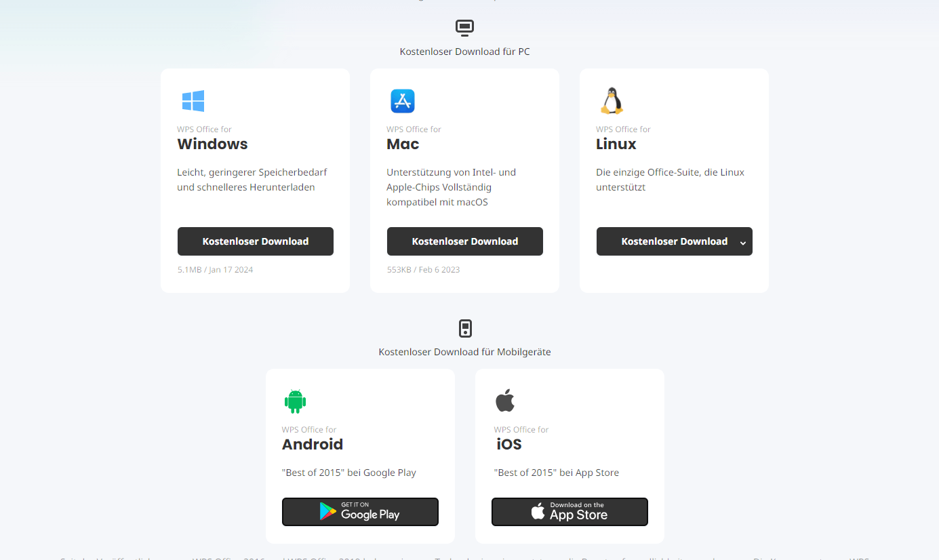The image size is (939, 560).
Task: Download WPS Office for Mac
Action: pos(465,241)
